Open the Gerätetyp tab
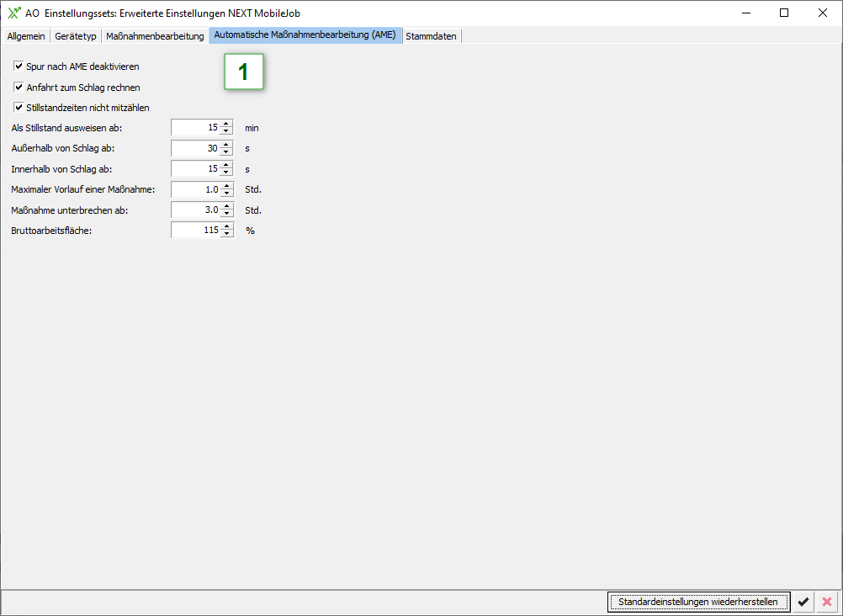The height and width of the screenshot is (616, 843). pyautogui.click(x=76, y=36)
